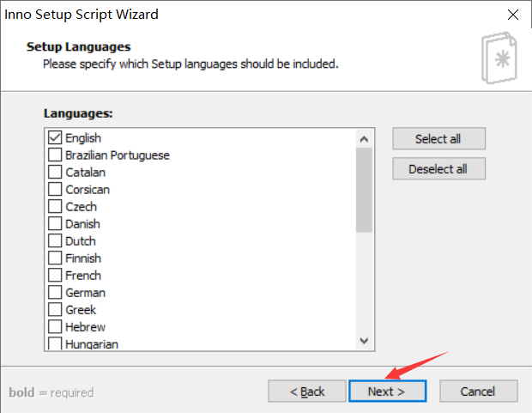Click the Deselect all button
Viewport: 532px width, 413px height.
tap(438, 168)
